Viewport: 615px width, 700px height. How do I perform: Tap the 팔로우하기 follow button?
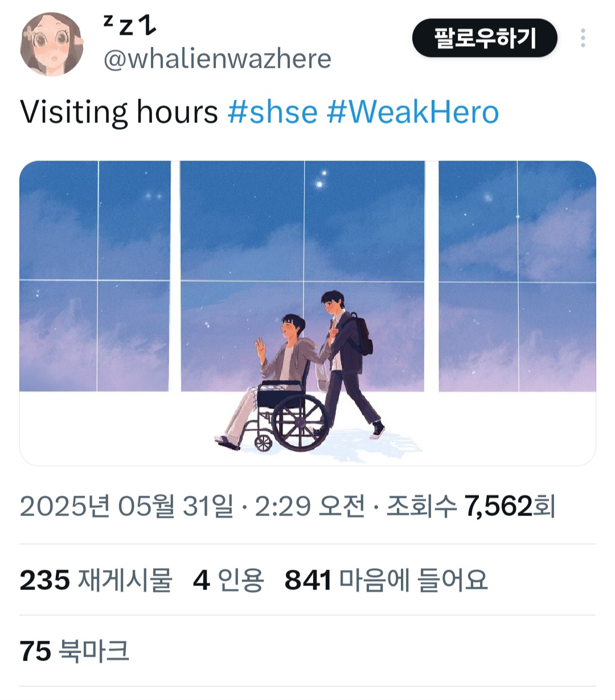click(x=485, y=38)
